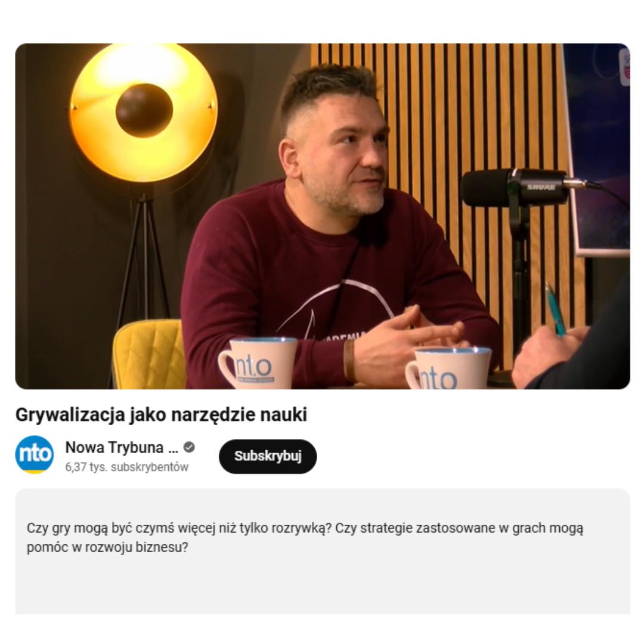Click description line 'pomóc w rozwoju biznesu?'
The image size is (644, 644).
point(107,547)
